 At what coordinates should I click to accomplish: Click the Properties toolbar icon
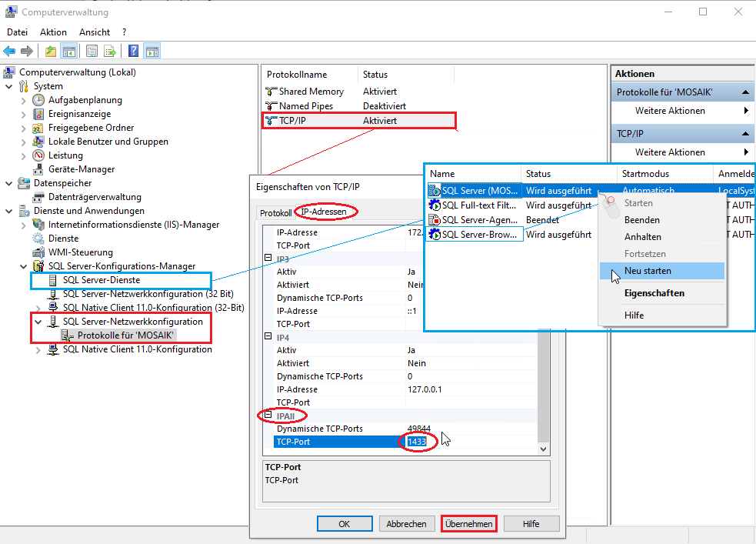(92, 52)
